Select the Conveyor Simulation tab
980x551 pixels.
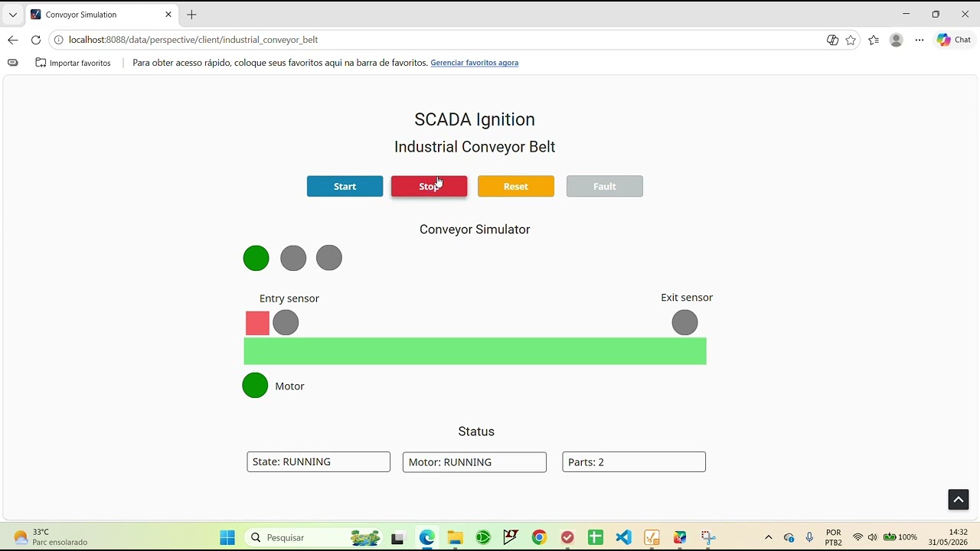click(x=101, y=15)
